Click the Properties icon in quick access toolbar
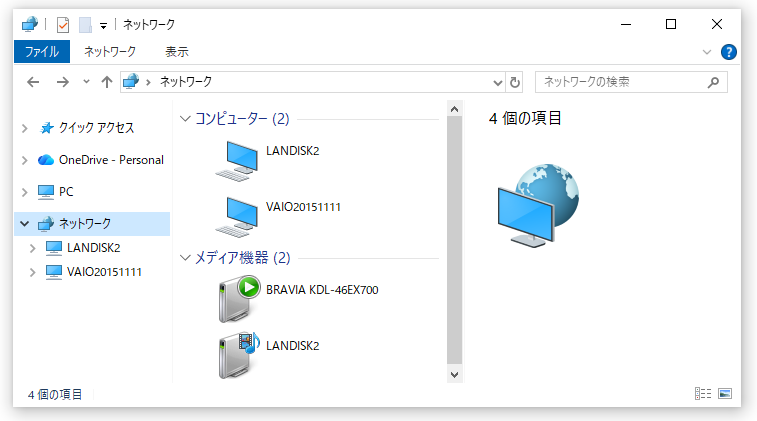Image resolution: width=757 pixels, height=421 pixels. click(x=63, y=24)
